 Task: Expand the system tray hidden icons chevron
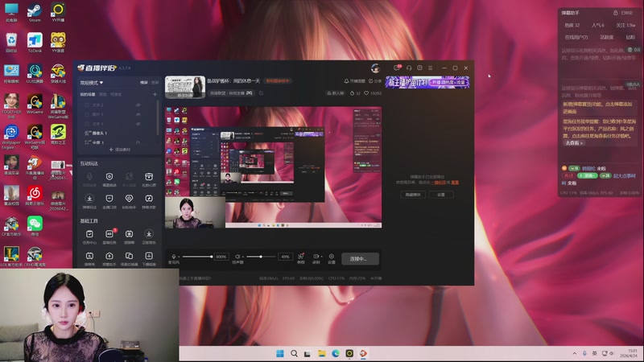pyautogui.click(x=575, y=353)
